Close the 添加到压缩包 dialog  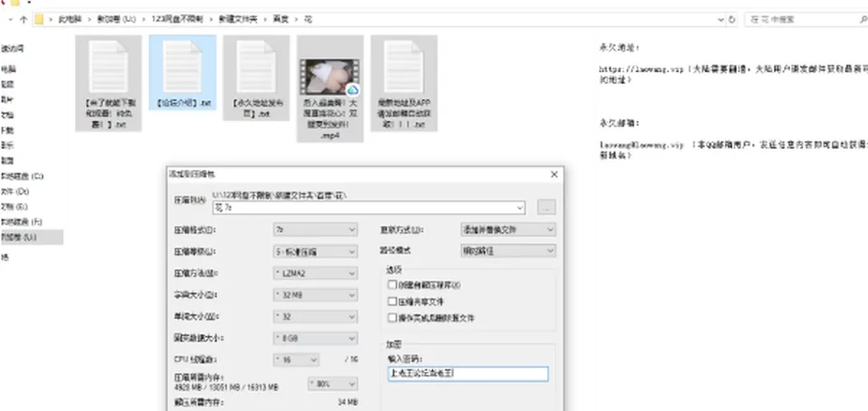coord(554,174)
